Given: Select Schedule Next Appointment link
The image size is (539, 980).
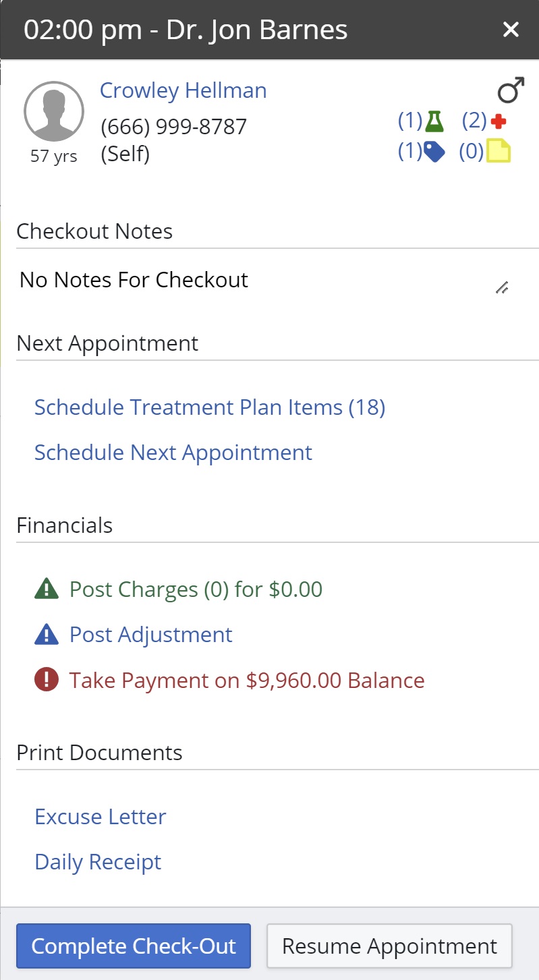Looking at the screenshot, I should coord(173,453).
